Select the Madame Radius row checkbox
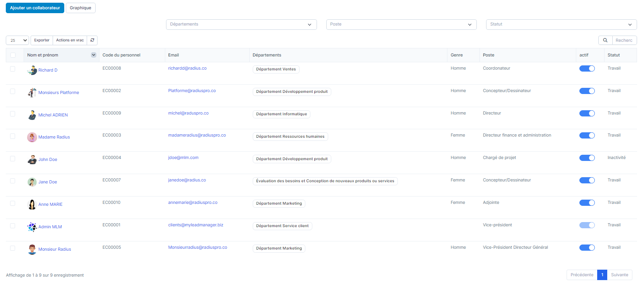The width and height of the screenshot is (644, 289). [x=12, y=136]
